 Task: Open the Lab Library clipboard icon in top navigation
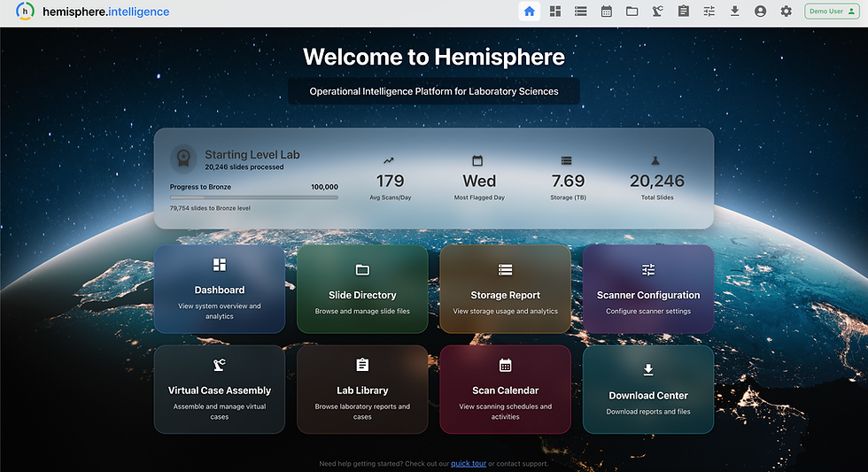click(684, 11)
